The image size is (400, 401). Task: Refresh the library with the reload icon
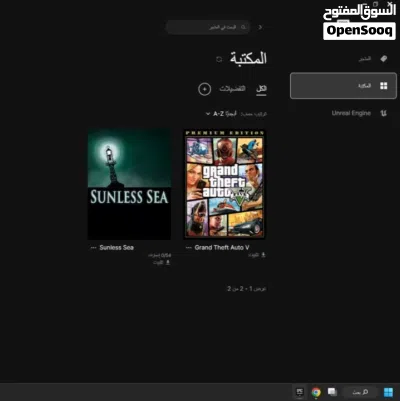[x=219, y=59]
